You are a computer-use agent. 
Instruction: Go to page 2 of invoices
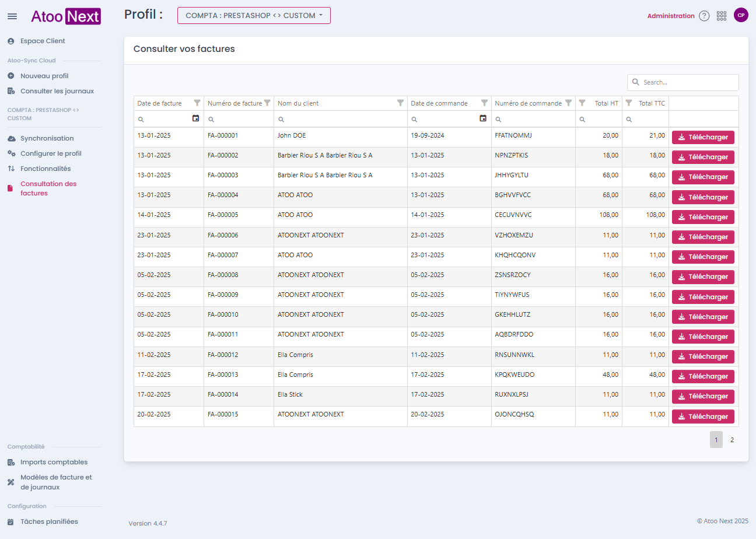732,440
